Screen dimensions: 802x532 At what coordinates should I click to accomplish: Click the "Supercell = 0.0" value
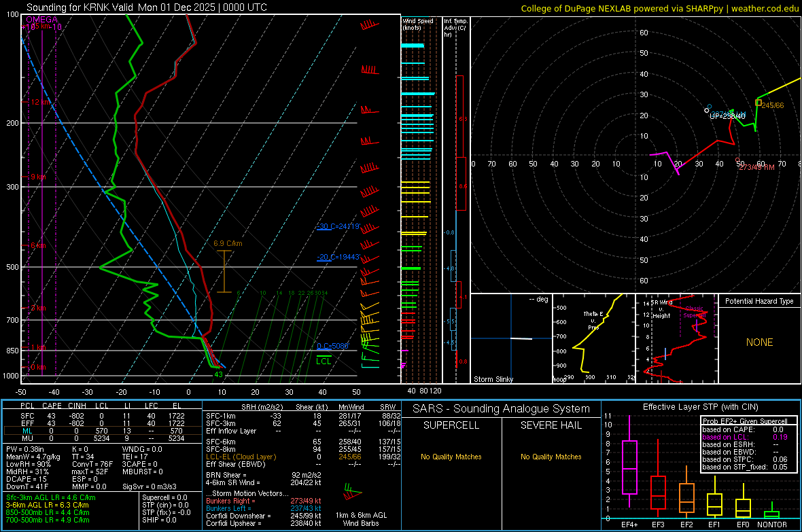click(164, 497)
